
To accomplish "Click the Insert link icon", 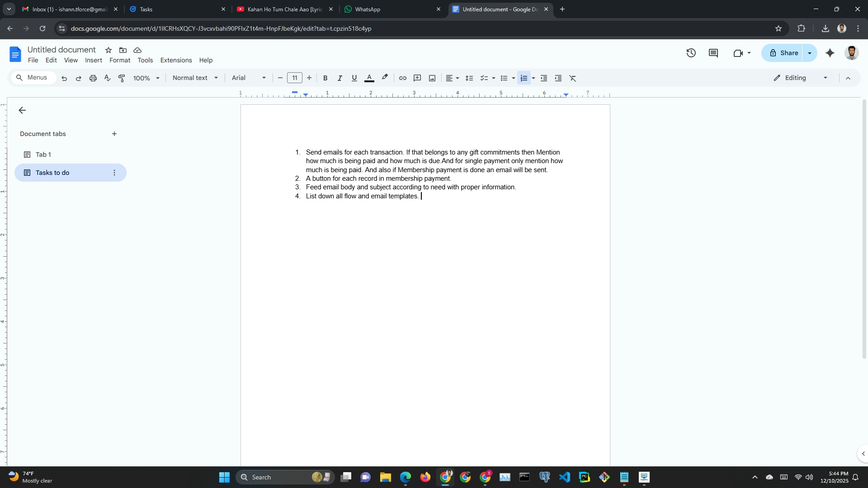I will tap(402, 78).
